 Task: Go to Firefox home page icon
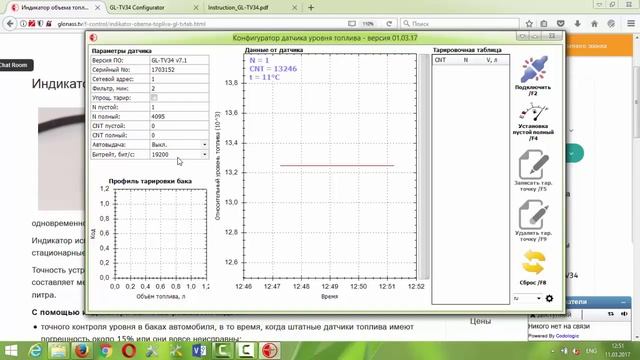pos(594,24)
